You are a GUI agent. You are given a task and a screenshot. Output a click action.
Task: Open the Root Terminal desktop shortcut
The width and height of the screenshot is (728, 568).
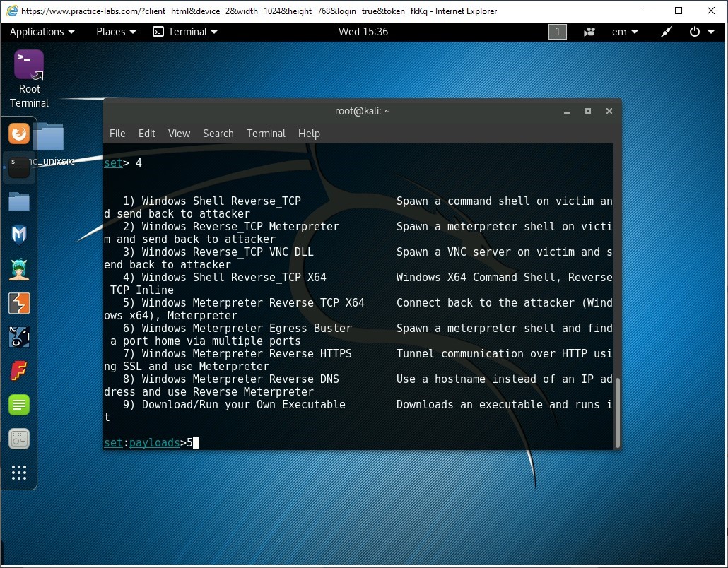(x=29, y=79)
